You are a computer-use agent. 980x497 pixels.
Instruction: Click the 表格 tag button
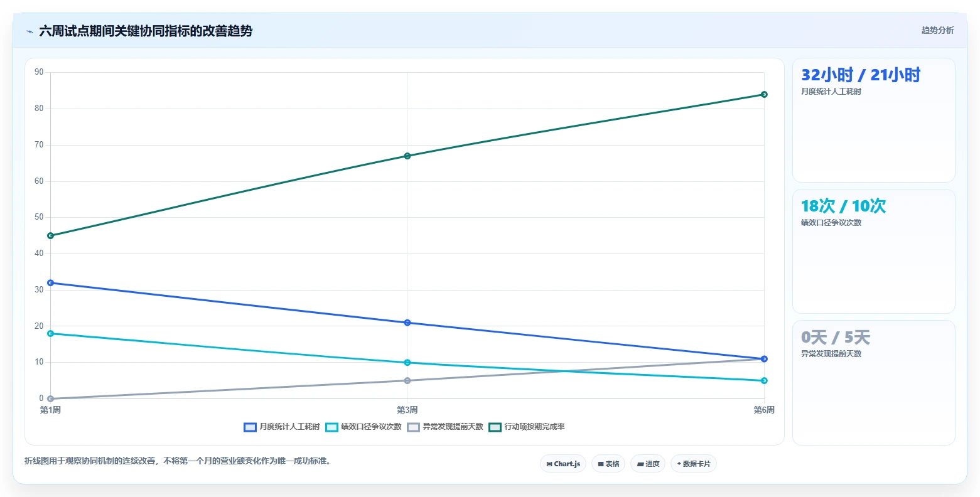click(x=608, y=464)
